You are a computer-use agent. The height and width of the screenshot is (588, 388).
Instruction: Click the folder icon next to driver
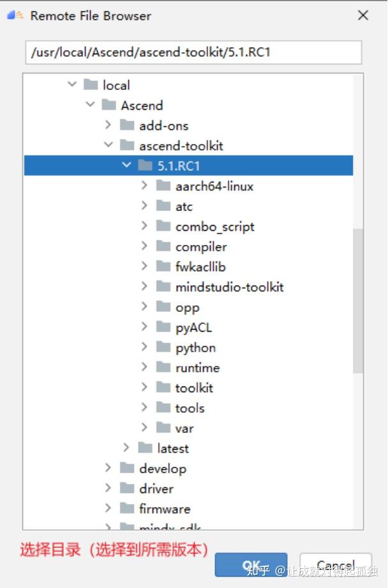[127, 489]
